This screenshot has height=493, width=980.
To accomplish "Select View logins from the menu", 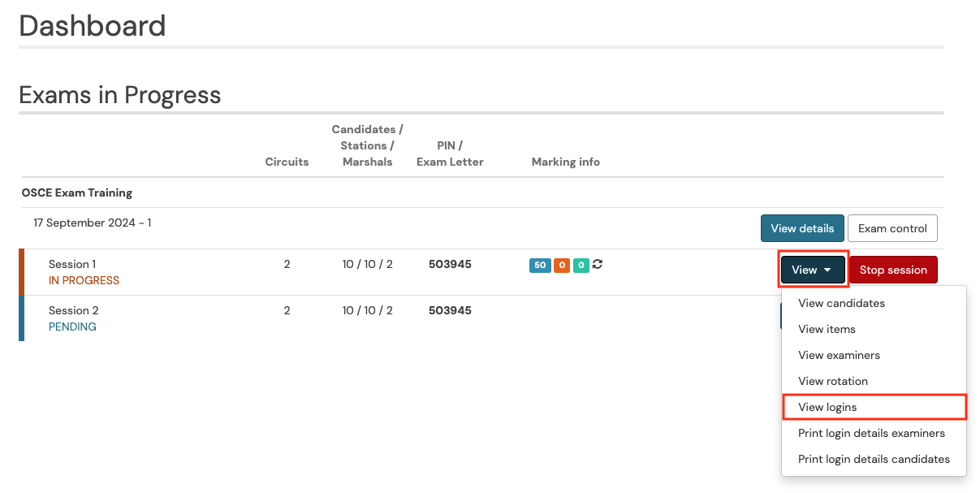I will (x=874, y=407).
